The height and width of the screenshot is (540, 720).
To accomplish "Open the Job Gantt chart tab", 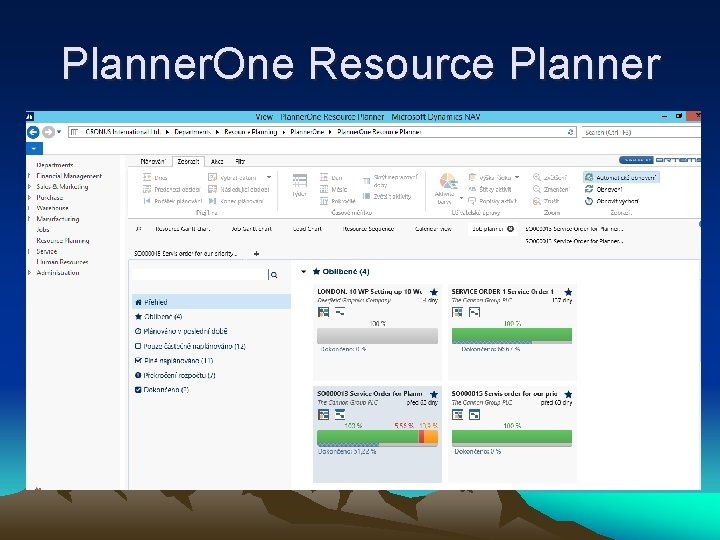I will pos(251,229).
